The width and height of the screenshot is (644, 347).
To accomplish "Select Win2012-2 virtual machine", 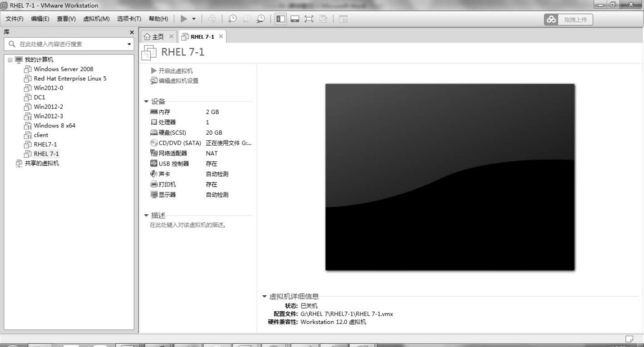I will pyautogui.click(x=48, y=107).
